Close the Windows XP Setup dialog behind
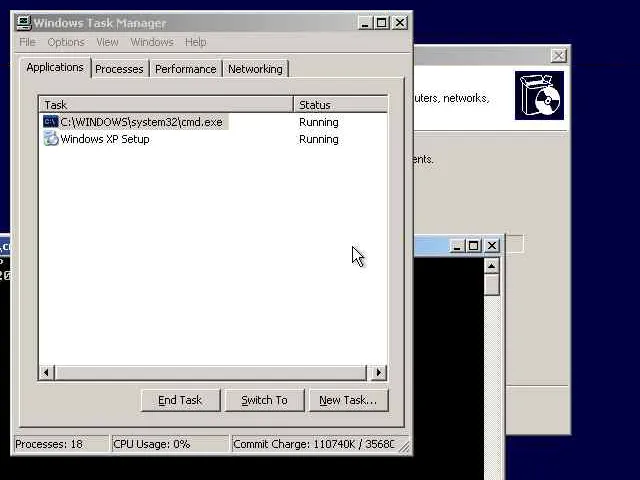640x480 pixels. [x=558, y=56]
